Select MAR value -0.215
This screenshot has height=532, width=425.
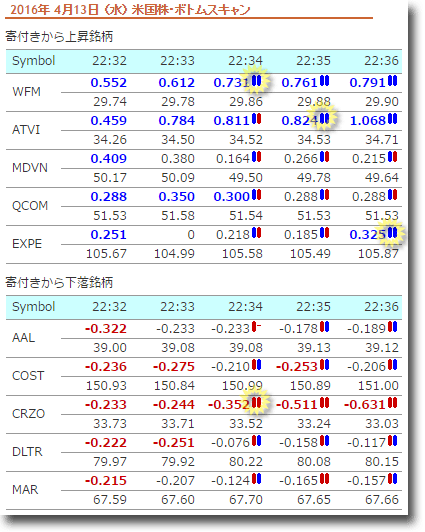[x=105, y=481]
